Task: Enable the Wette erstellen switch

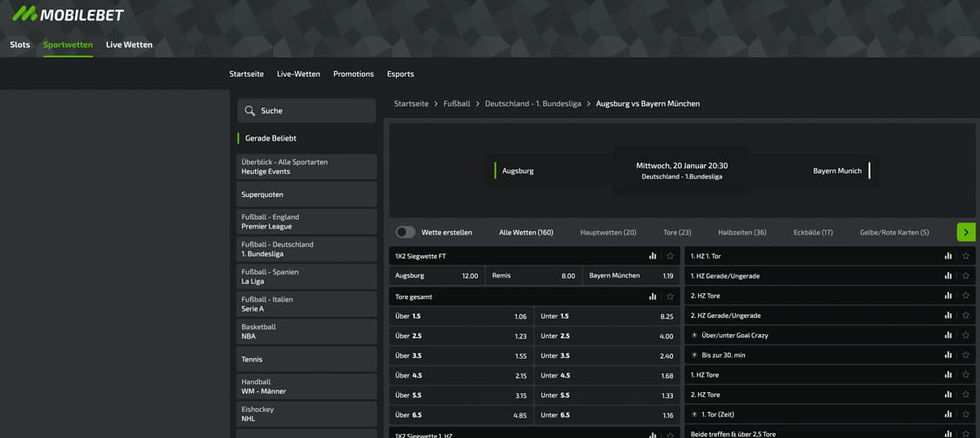Action: (405, 232)
